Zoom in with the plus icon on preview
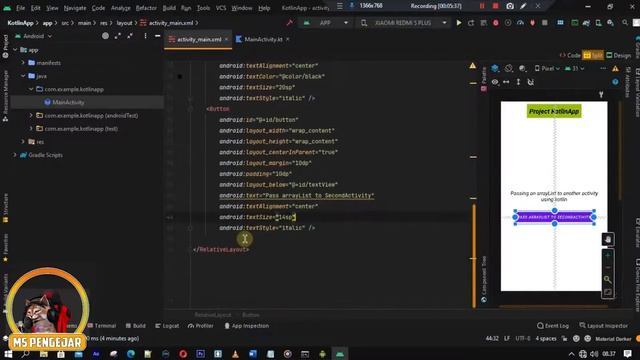 [608, 256]
